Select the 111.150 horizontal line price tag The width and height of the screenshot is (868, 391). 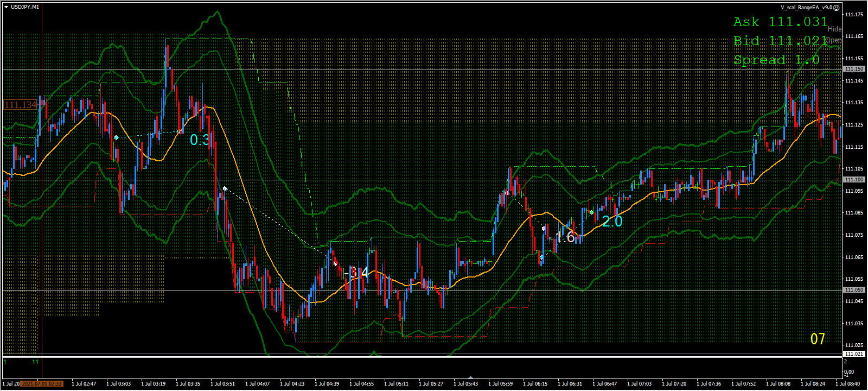point(854,69)
